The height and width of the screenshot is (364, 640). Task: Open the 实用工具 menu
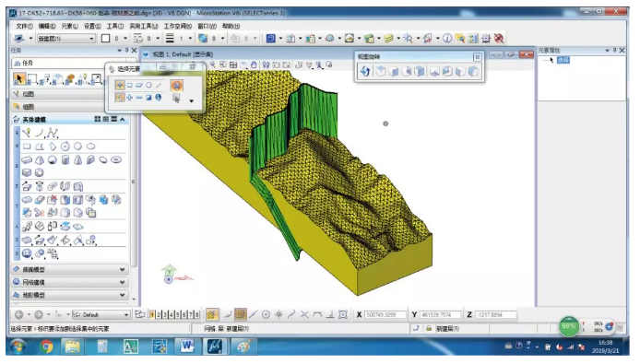click(x=144, y=26)
